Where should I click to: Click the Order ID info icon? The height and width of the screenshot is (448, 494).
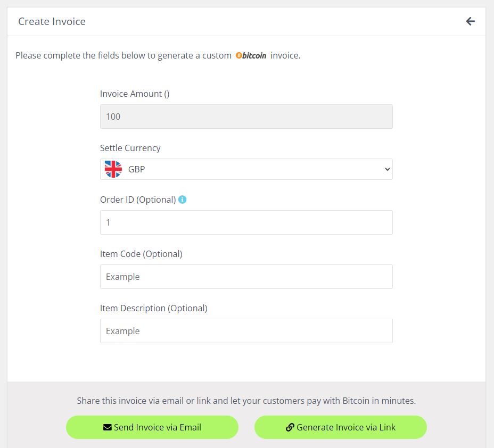[183, 200]
